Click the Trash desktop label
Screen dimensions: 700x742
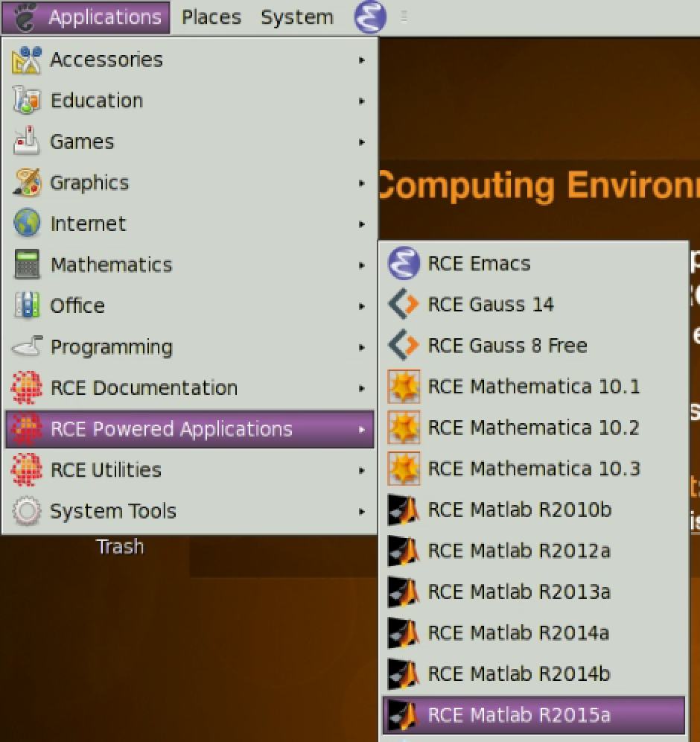tap(120, 547)
